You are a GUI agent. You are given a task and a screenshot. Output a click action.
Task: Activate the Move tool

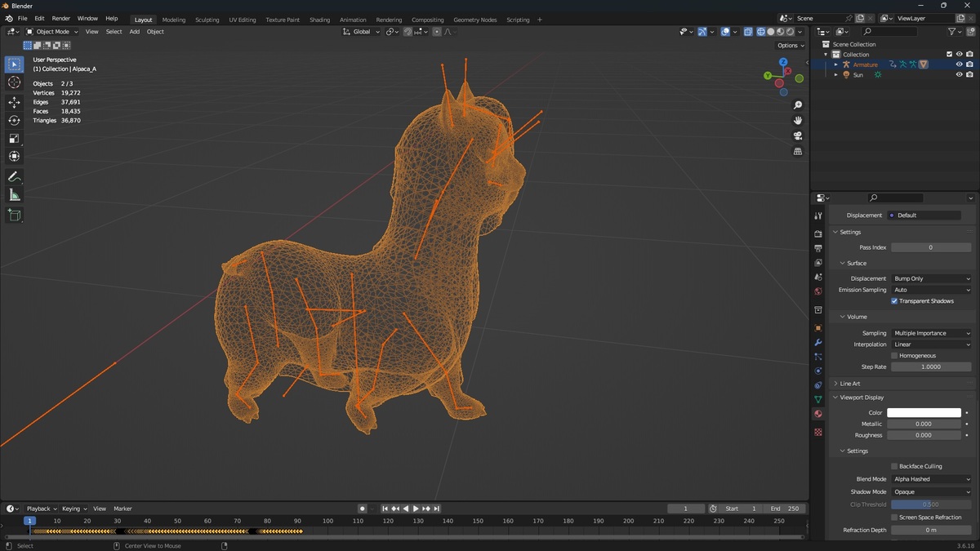pyautogui.click(x=14, y=102)
